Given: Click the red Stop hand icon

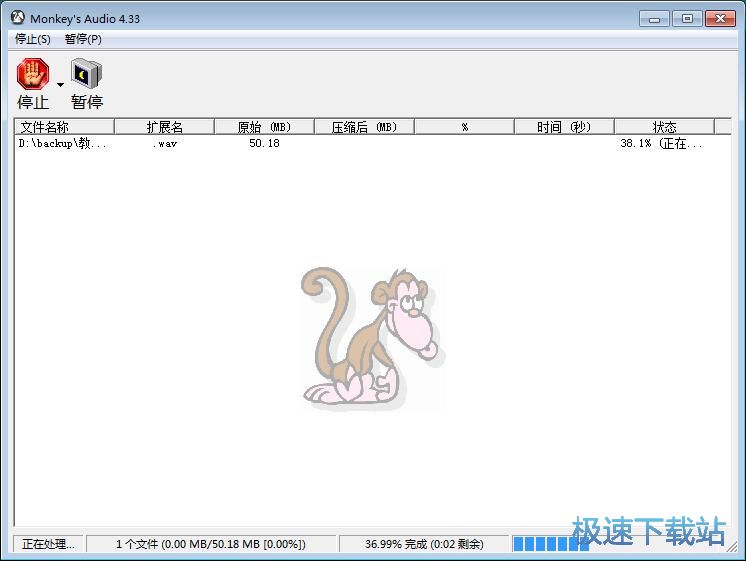Looking at the screenshot, I should click(33, 74).
